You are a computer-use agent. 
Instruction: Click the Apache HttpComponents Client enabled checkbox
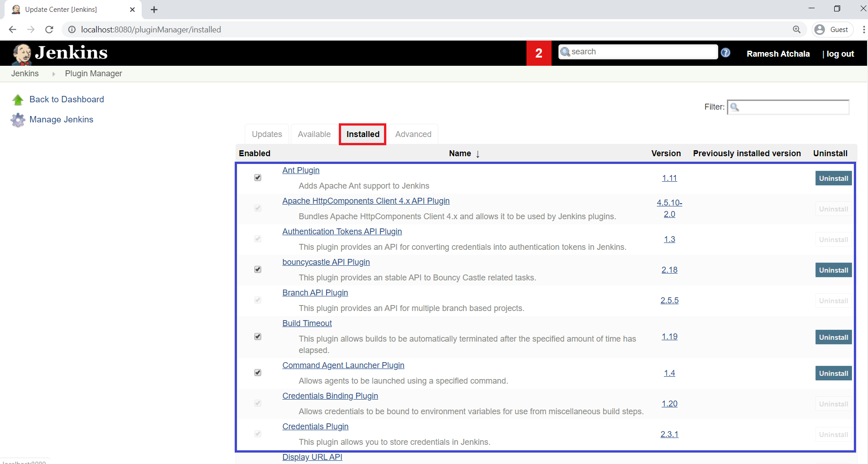click(258, 208)
